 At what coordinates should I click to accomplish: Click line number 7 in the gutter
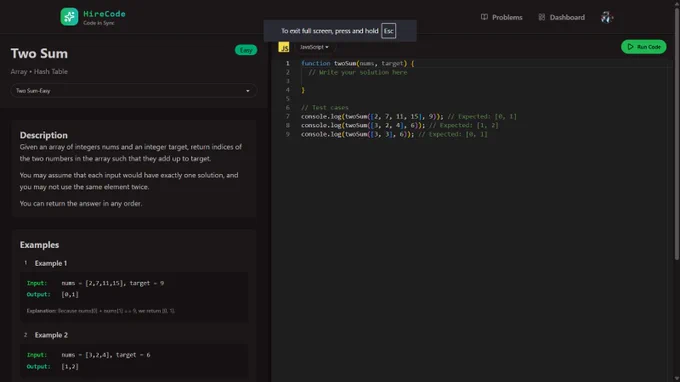pos(288,117)
